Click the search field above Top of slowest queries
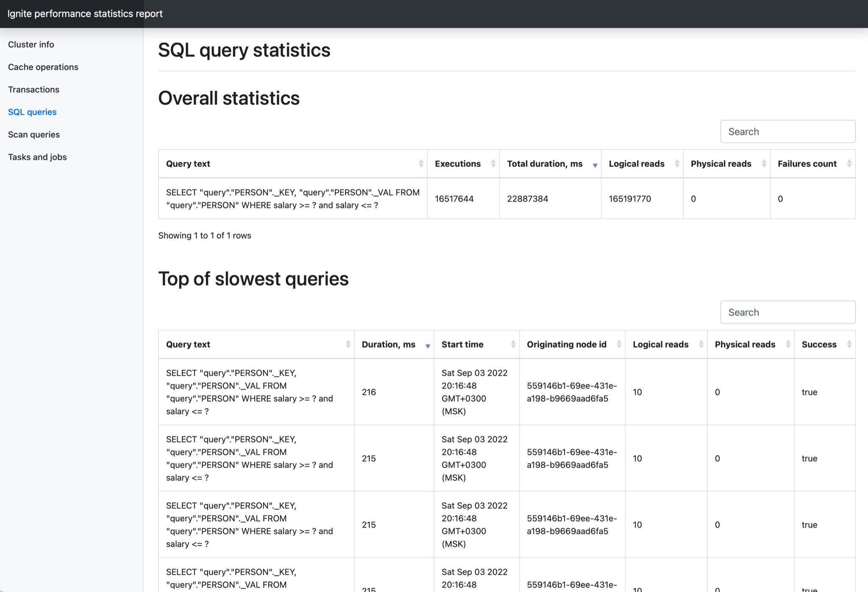The image size is (868, 592). [x=787, y=312]
